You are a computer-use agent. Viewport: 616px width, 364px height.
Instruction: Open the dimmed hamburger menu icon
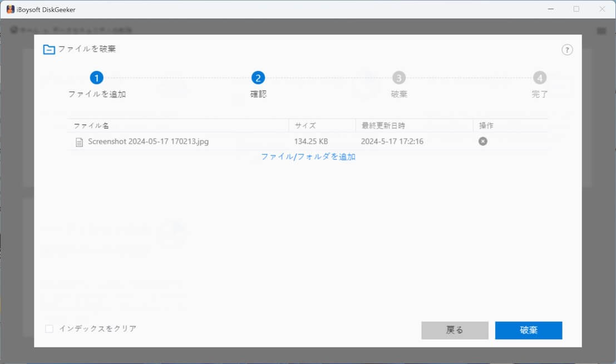(601, 31)
